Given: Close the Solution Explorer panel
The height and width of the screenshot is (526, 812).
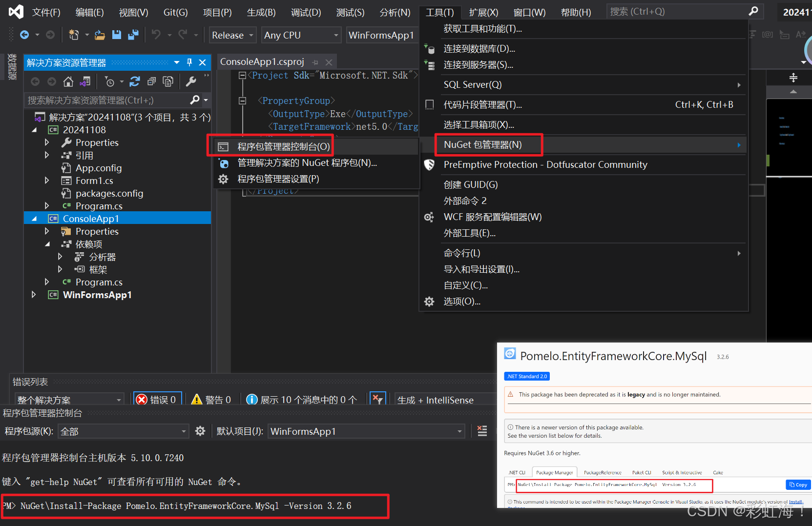Looking at the screenshot, I should click(202, 62).
